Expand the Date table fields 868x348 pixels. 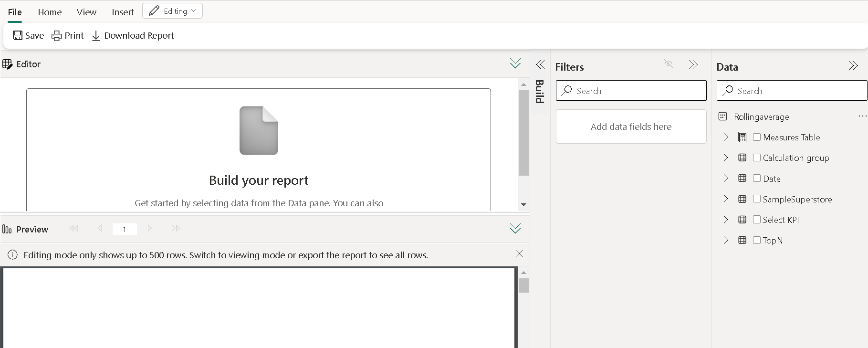[726, 179]
